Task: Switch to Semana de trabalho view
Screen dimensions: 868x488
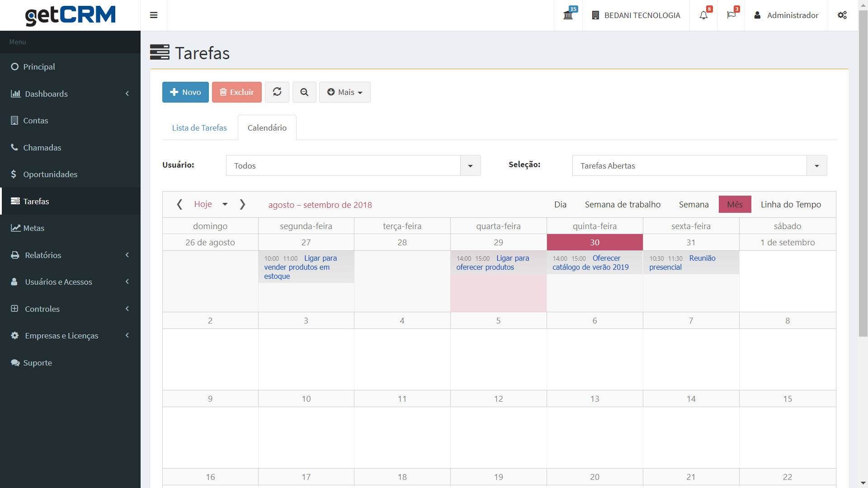Action: pyautogui.click(x=623, y=205)
